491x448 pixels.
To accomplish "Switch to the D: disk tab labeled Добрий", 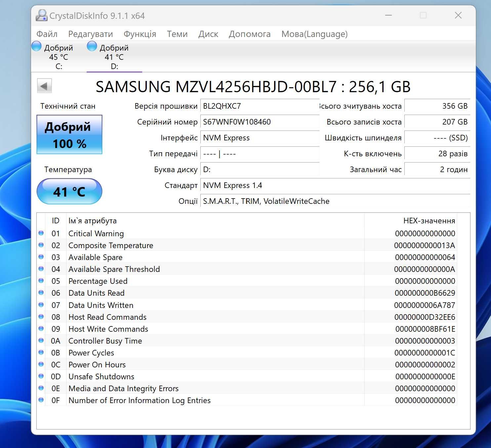I will click(114, 56).
